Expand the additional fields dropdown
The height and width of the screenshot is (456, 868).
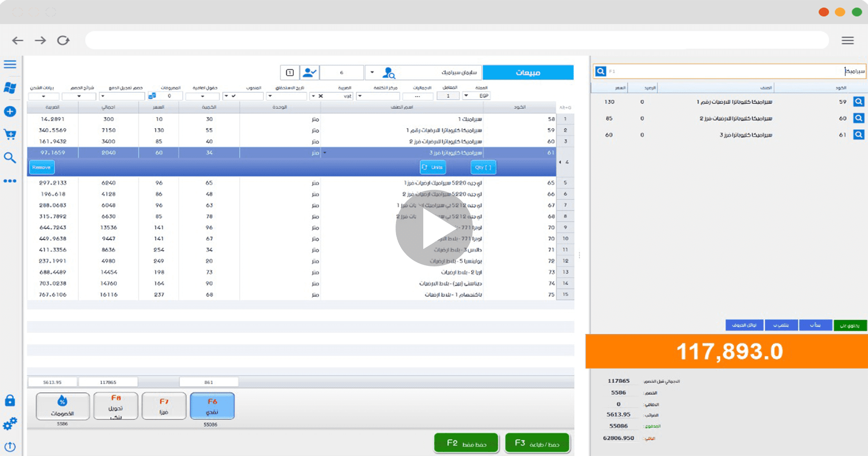pos(203,96)
